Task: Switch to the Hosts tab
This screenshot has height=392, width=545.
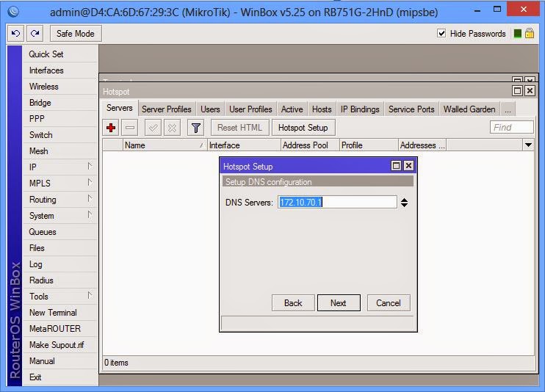Action: 322,109
